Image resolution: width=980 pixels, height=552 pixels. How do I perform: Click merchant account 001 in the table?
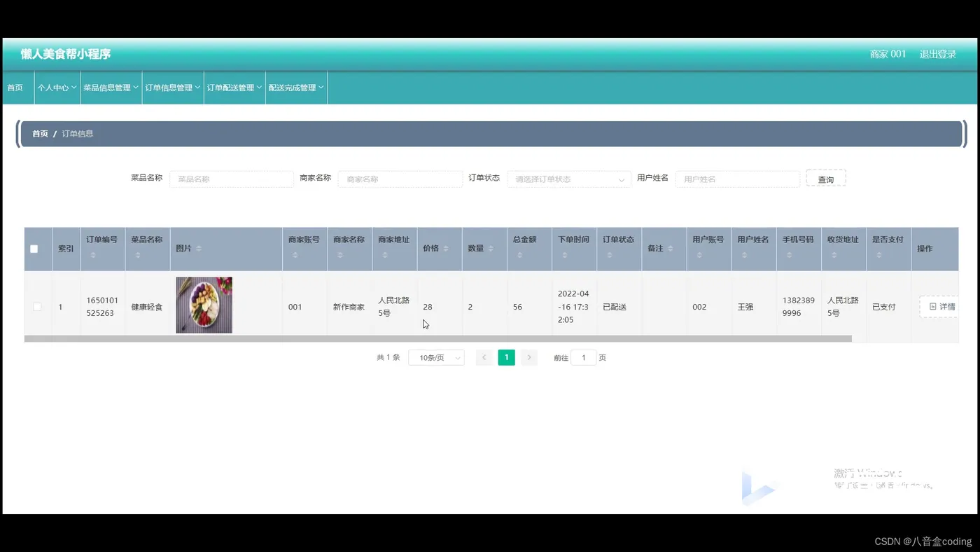click(295, 307)
